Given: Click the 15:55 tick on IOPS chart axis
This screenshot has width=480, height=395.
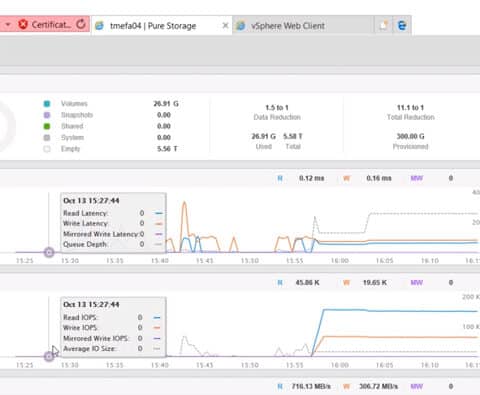Looking at the screenshot, I should click(295, 365).
